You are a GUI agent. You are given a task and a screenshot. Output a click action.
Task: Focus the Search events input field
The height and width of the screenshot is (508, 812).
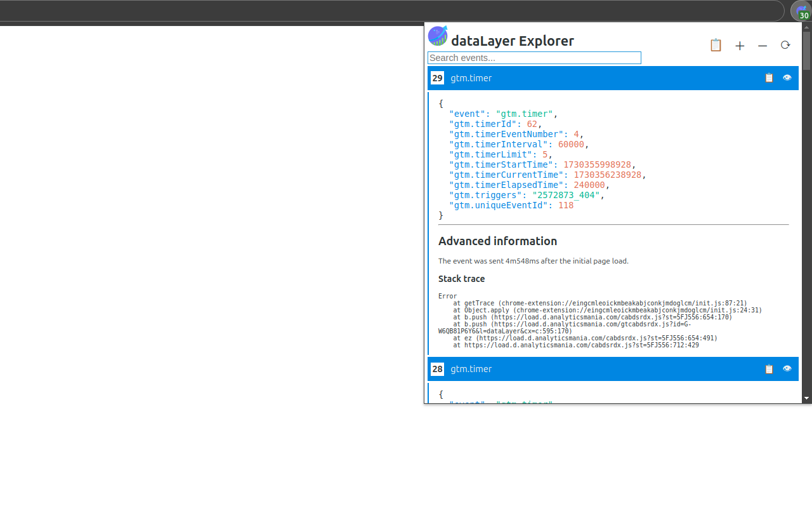534,58
